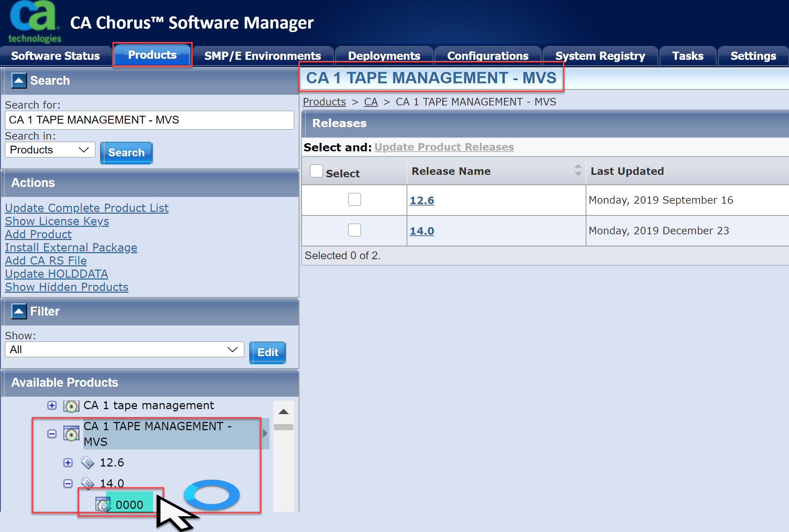This screenshot has width=789, height=532.
Task: Click the CA technologies logo
Action: pos(34,22)
